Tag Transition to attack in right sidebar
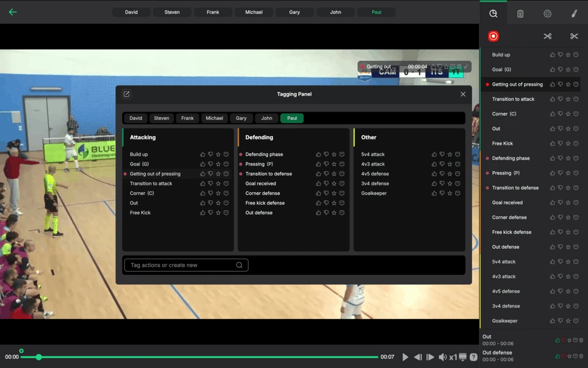Image resolution: width=588 pixels, height=368 pixels. point(513,99)
